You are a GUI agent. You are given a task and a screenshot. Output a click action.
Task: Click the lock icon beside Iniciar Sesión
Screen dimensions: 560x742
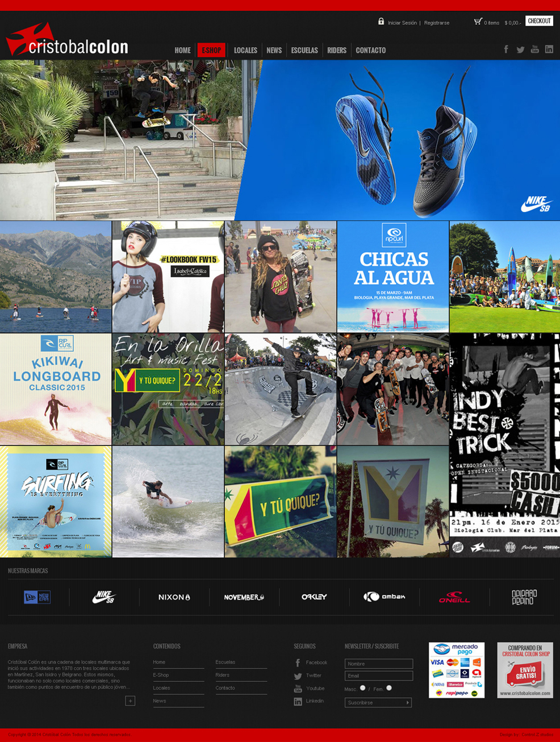[381, 22]
